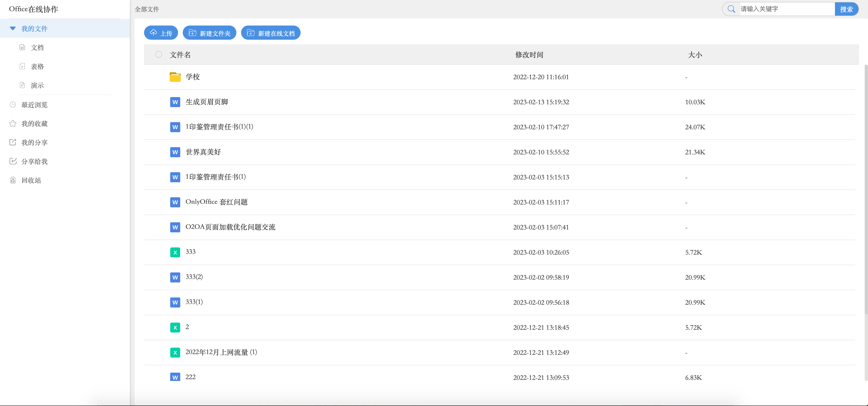
Task: Click the Word icon beside 生成页眉页脚
Action: pyautogui.click(x=175, y=102)
